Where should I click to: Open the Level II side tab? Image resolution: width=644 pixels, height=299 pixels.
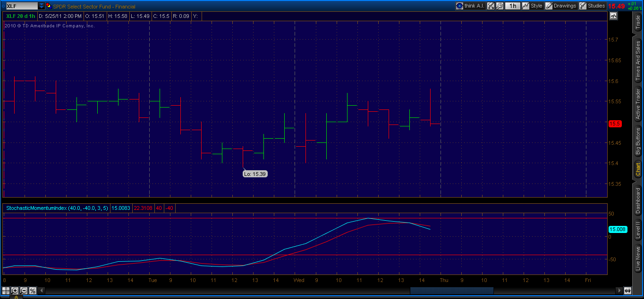638,230
